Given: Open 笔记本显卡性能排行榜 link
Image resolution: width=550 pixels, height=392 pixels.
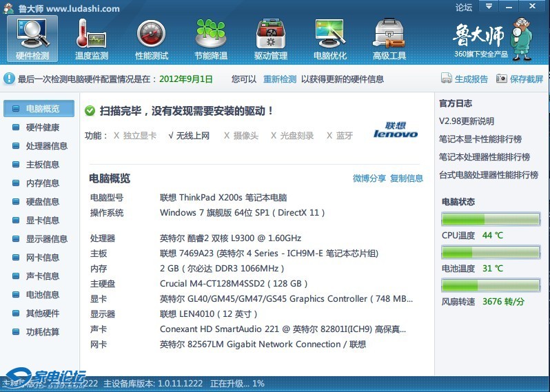Looking at the screenshot, I should [480, 139].
